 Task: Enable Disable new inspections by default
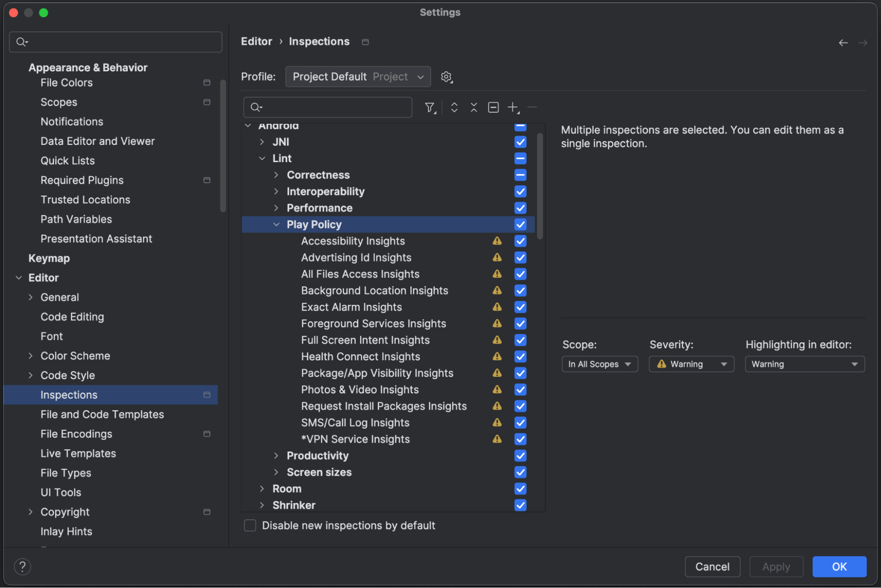(x=250, y=525)
